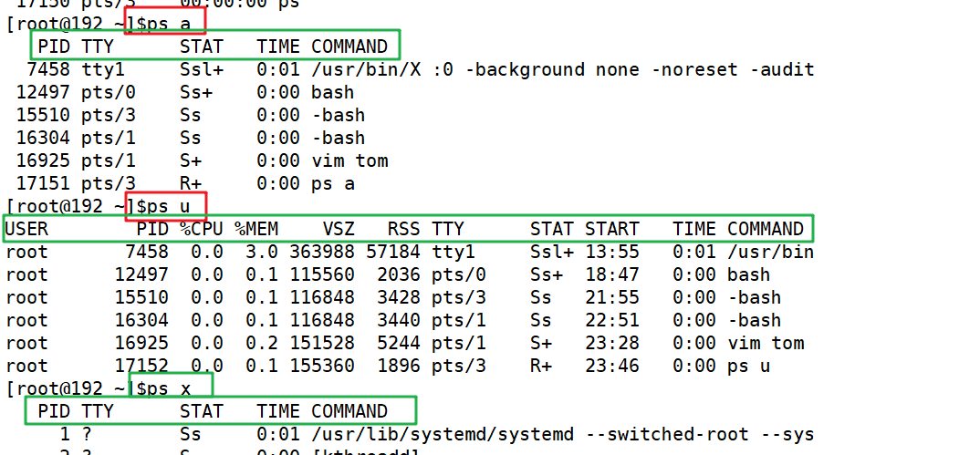Click "vim tom" in the ps u output

[x=766, y=343]
